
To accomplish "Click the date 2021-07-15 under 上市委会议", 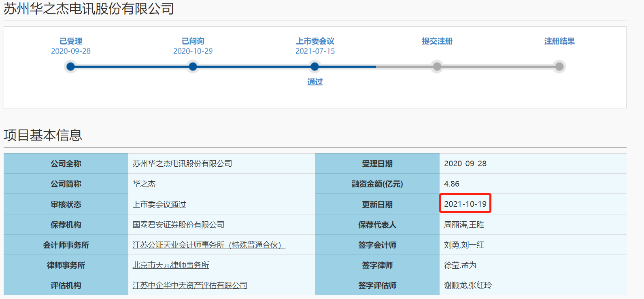I will pos(315,51).
